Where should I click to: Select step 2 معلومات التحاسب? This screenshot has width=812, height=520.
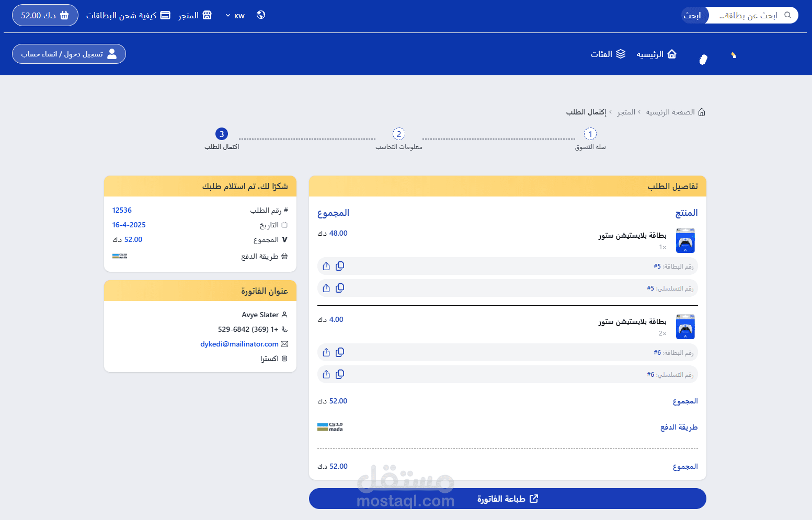click(399, 139)
